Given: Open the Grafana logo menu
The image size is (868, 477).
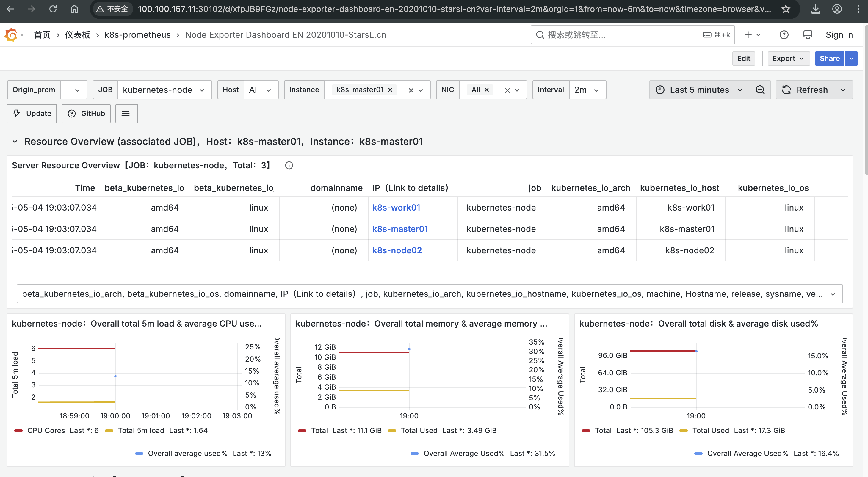Looking at the screenshot, I should click(x=14, y=35).
